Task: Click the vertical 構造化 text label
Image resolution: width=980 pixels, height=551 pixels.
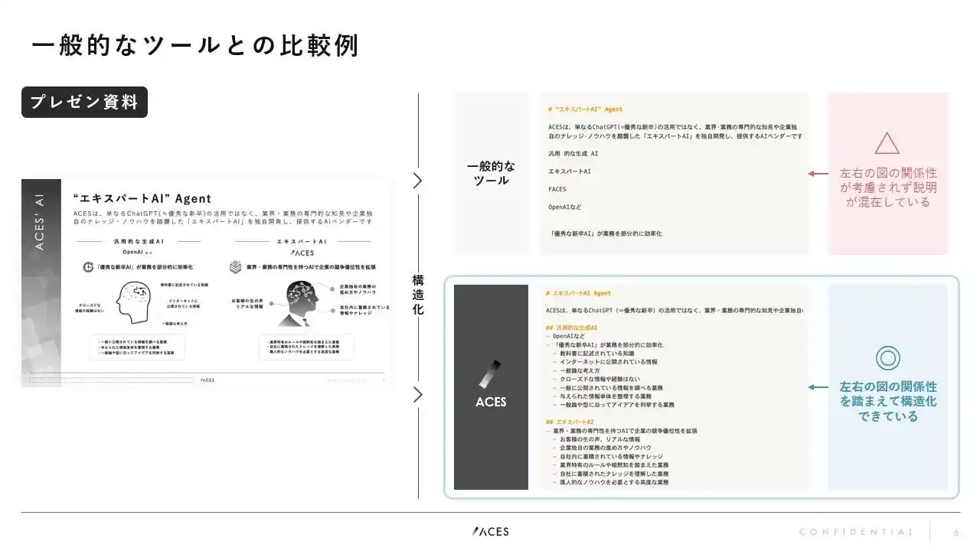Action: (x=418, y=295)
